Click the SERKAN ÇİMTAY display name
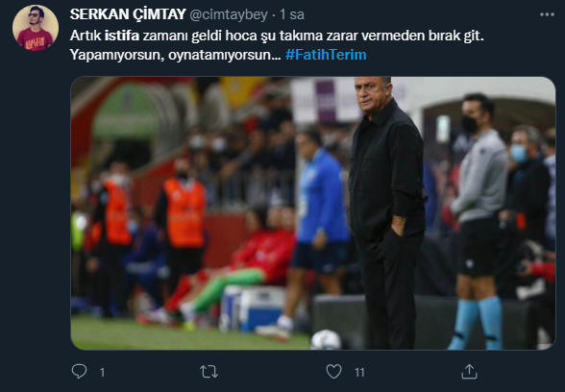Image resolution: width=565 pixels, height=392 pixels. [x=128, y=14]
